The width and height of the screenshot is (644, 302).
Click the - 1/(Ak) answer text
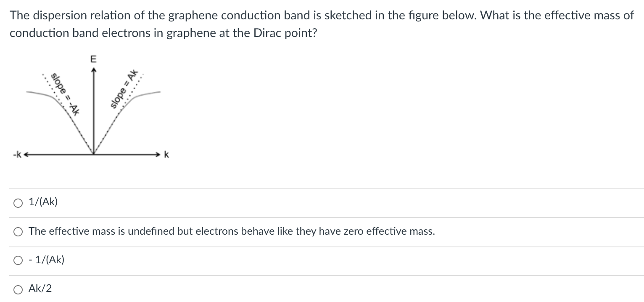(x=46, y=260)
